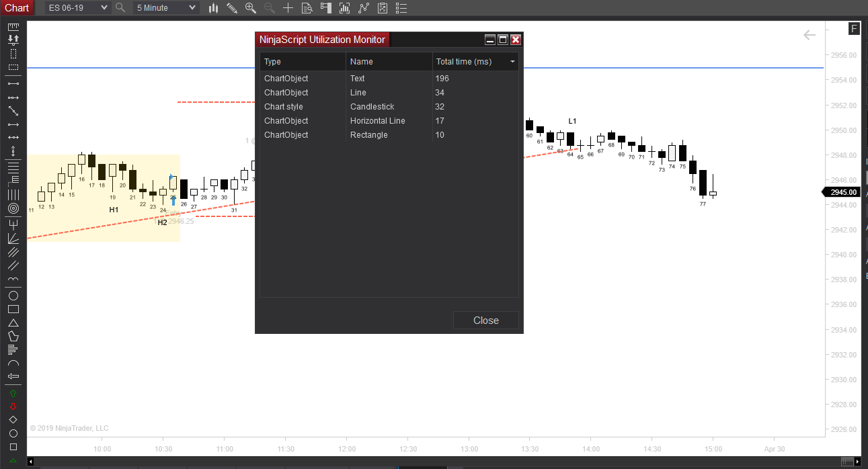Select the Triangle drawing tool

(x=13, y=323)
